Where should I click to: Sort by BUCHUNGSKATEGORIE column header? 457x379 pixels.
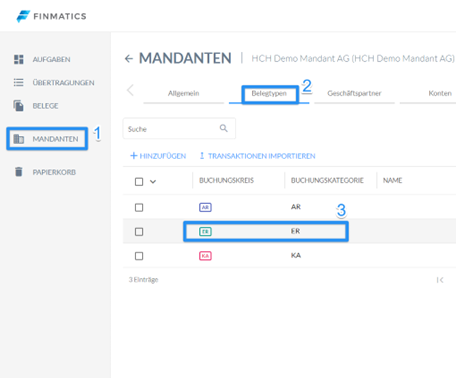point(327,180)
